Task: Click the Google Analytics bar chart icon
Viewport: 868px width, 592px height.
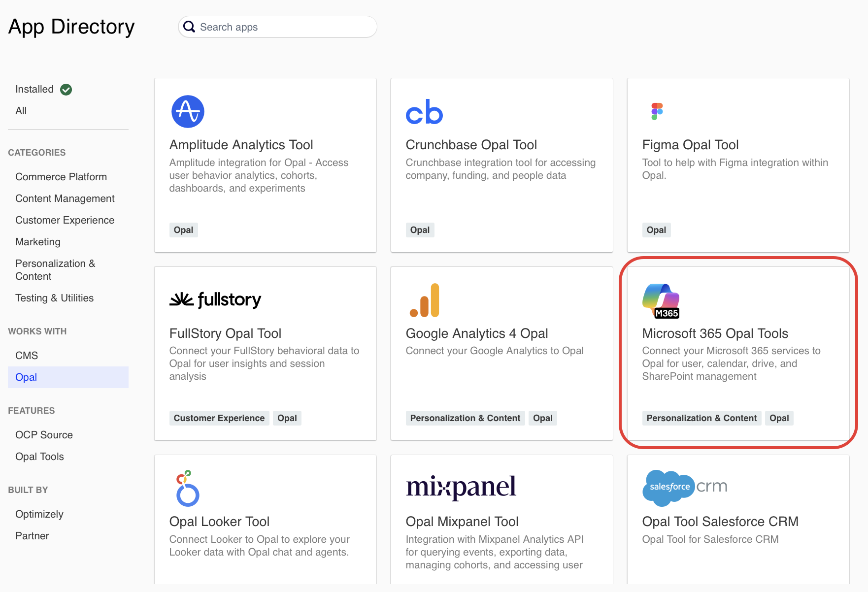Action: pyautogui.click(x=425, y=300)
